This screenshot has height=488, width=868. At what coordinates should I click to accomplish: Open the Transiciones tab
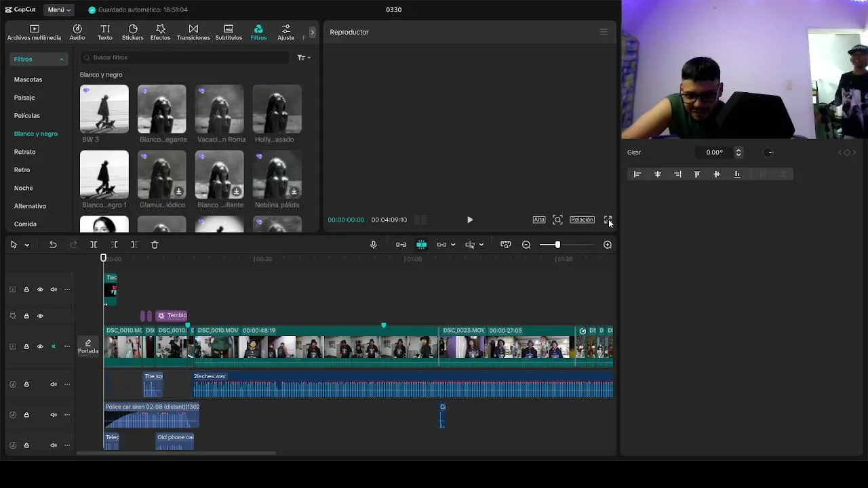point(193,33)
